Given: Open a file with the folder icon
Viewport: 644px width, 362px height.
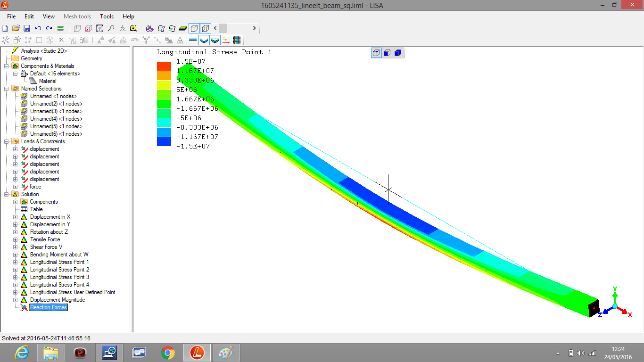Looking at the screenshot, I should (x=16, y=28).
